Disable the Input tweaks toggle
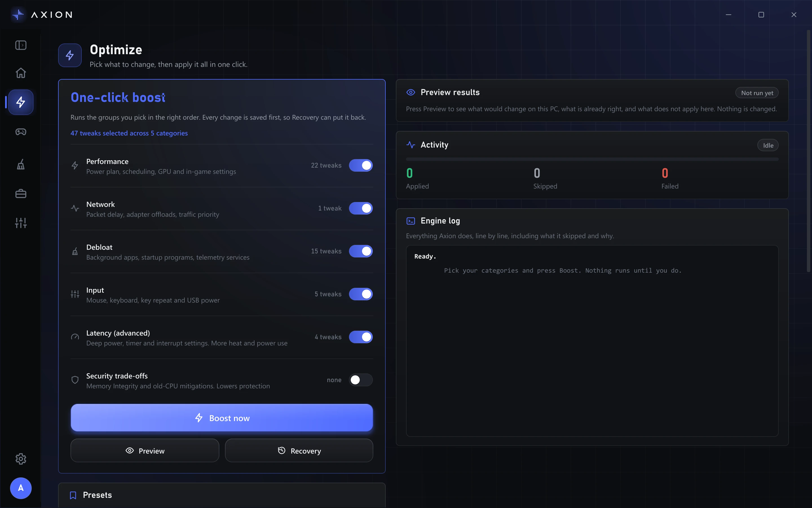 [x=361, y=294]
